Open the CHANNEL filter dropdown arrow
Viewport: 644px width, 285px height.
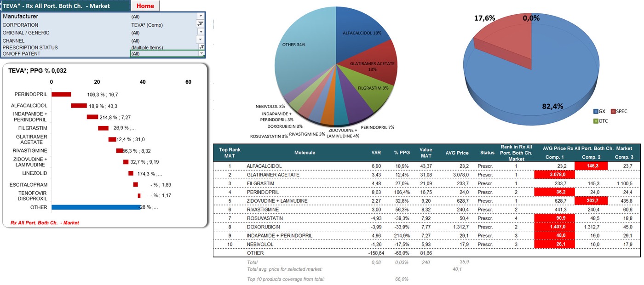tap(201, 40)
